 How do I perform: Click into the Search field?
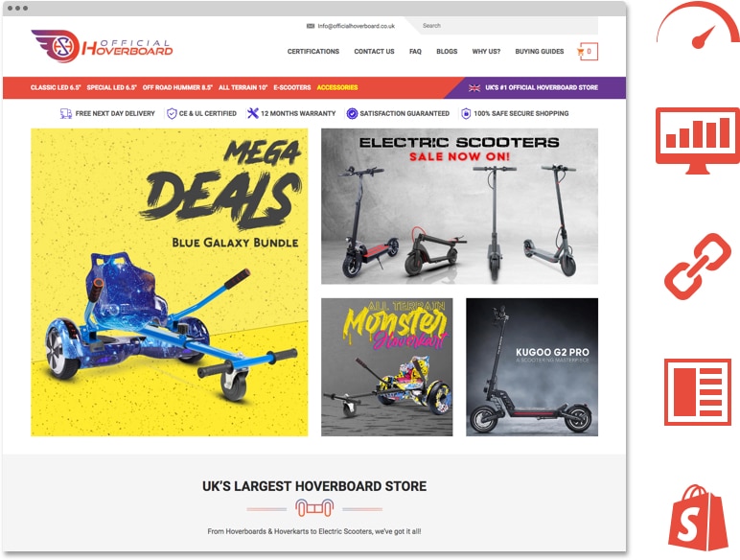[x=505, y=26]
